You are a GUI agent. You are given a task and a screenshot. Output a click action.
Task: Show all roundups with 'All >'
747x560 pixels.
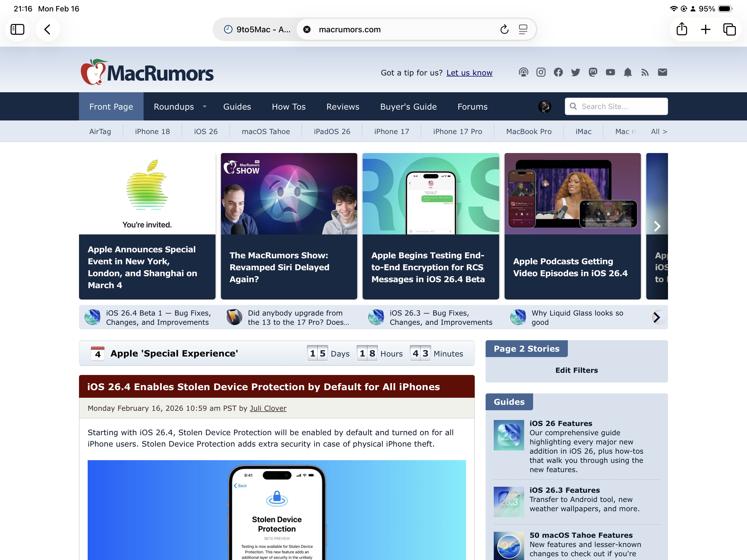tap(659, 131)
